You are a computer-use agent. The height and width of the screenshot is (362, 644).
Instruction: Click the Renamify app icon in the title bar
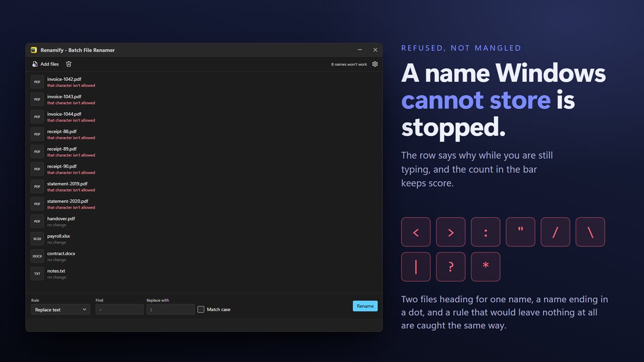coord(34,50)
